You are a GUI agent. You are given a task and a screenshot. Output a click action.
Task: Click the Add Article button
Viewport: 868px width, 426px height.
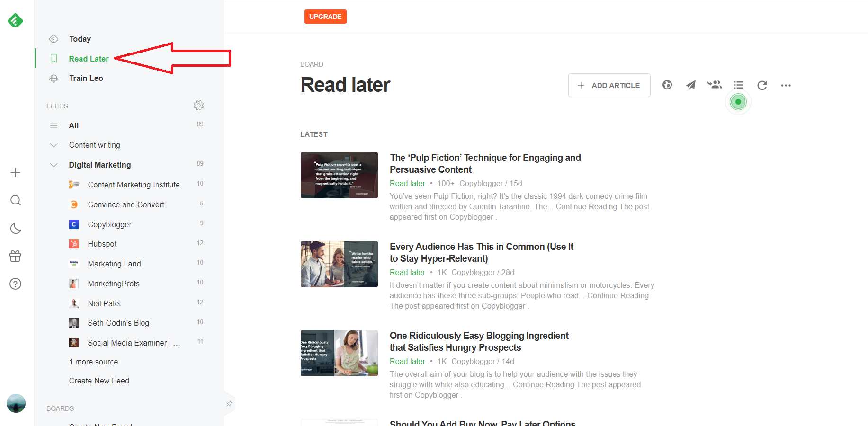[609, 85]
